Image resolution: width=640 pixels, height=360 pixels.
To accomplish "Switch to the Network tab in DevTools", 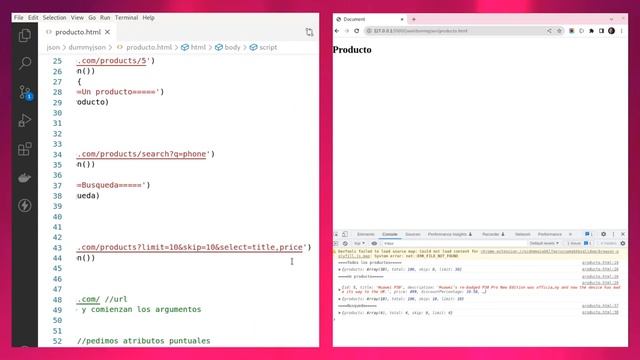I will [522, 234].
